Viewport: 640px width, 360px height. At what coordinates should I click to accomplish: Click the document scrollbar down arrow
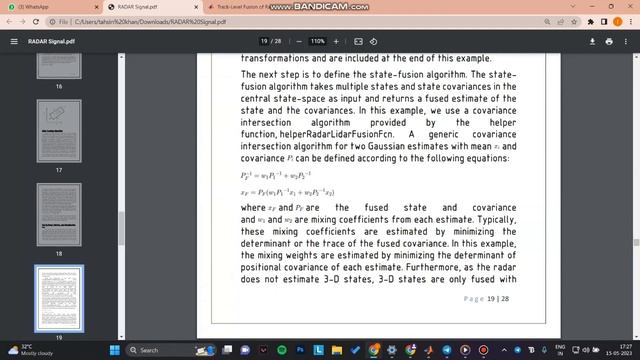636,337
